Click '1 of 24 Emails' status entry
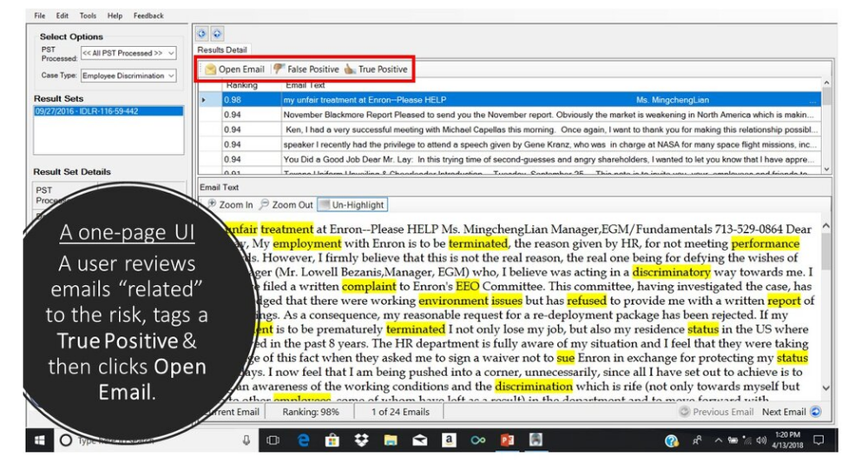This screenshot has width=868, height=470. [x=400, y=412]
